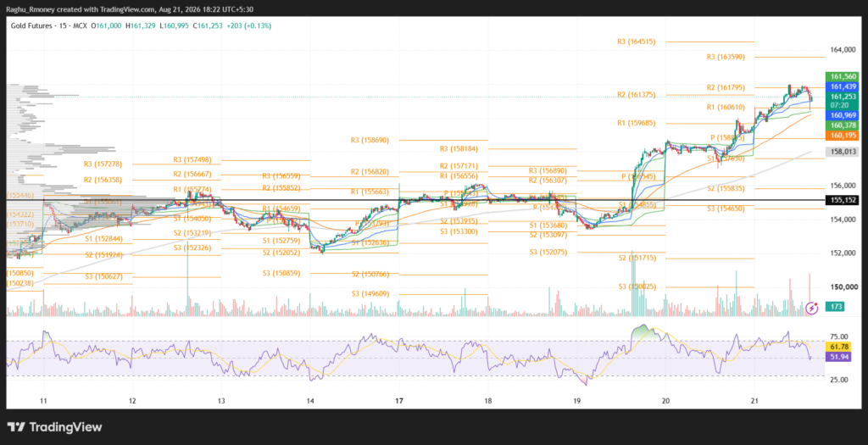The image size is (868, 445).
Task: Click the 150,000 price axis label
Action: click(843, 287)
